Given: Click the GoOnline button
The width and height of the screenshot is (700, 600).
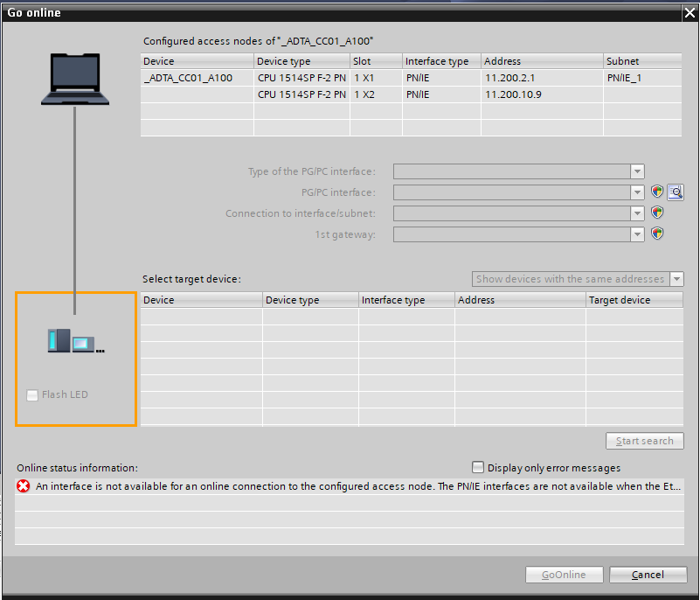Looking at the screenshot, I should point(564,575).
